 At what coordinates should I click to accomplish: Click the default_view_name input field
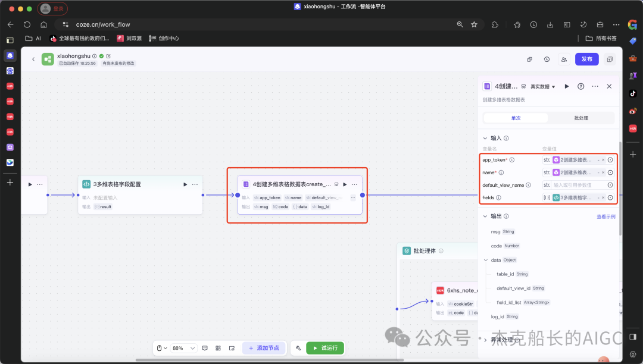pyautogui.click(x=578, y=185)
